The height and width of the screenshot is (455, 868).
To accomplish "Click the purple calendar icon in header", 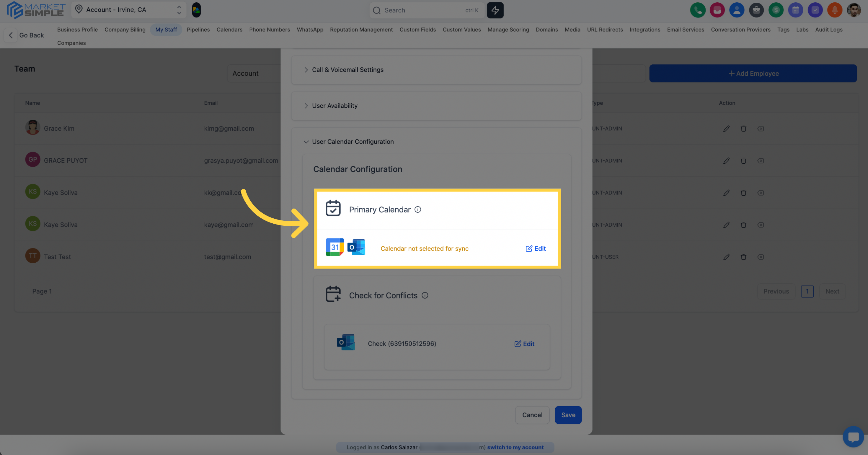I will [795, 10].
